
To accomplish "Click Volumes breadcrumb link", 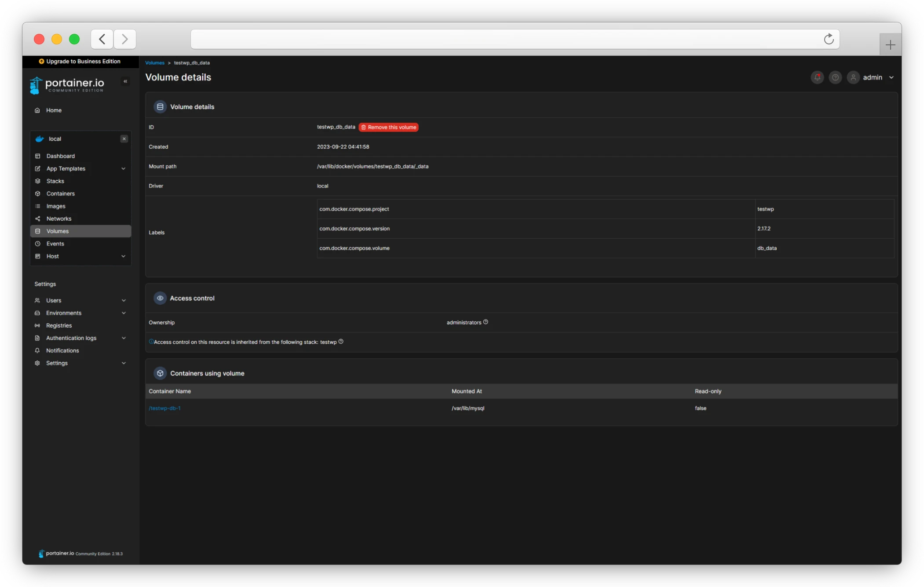I will click(x=154, y=63).
